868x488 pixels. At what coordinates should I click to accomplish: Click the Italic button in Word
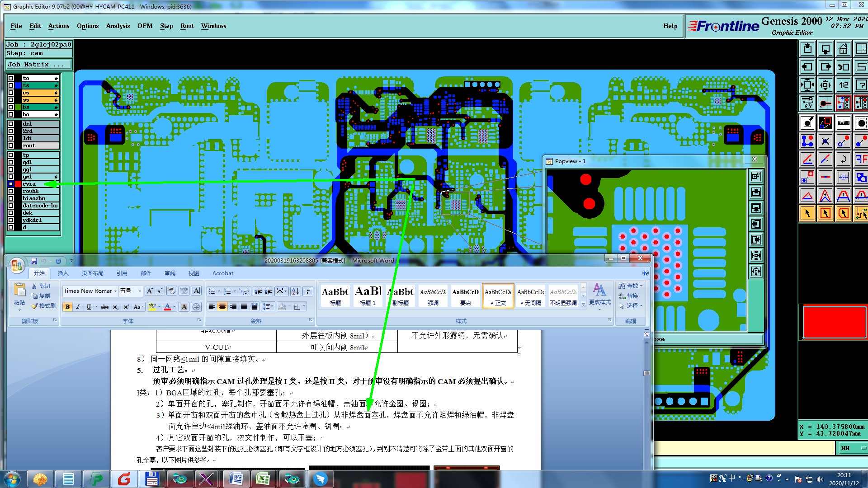coord(78,307)
